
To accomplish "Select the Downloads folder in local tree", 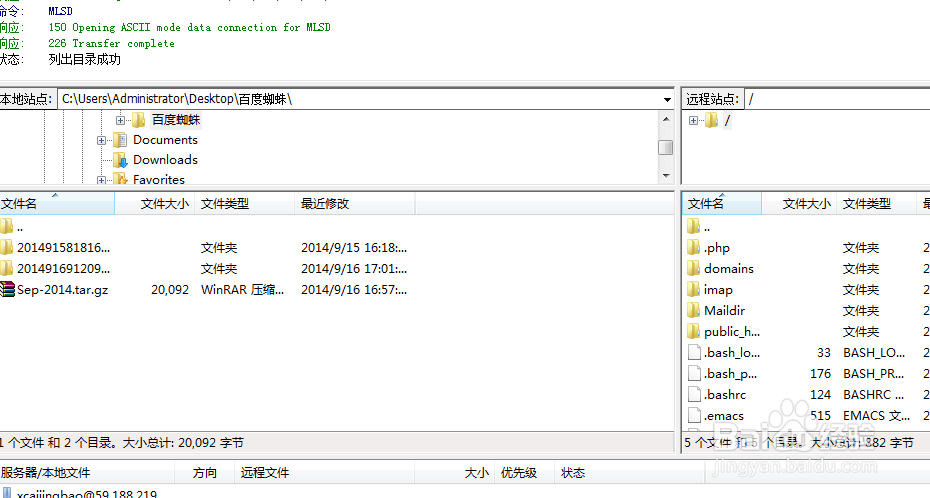I will [x=165, y=159].
